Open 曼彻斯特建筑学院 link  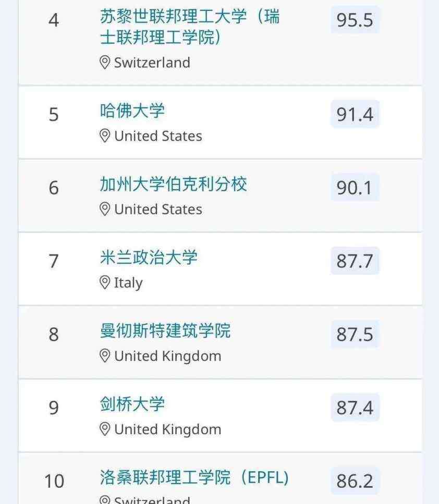tap(165, 331)
